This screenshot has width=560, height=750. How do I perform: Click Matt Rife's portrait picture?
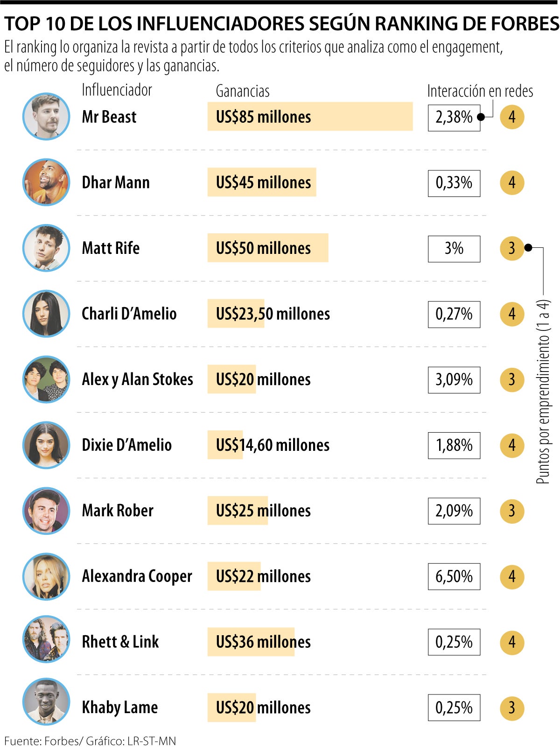click(x=46, y=248)
